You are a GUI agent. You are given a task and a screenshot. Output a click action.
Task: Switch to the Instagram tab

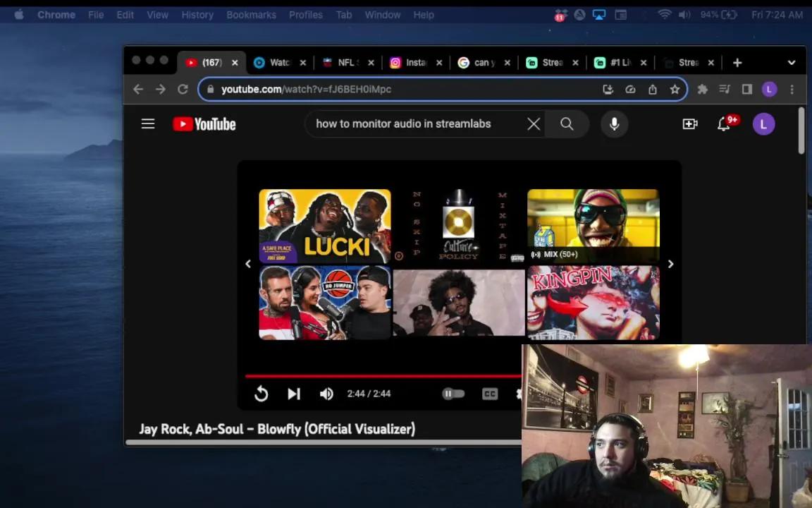click(x=417, y=63)
